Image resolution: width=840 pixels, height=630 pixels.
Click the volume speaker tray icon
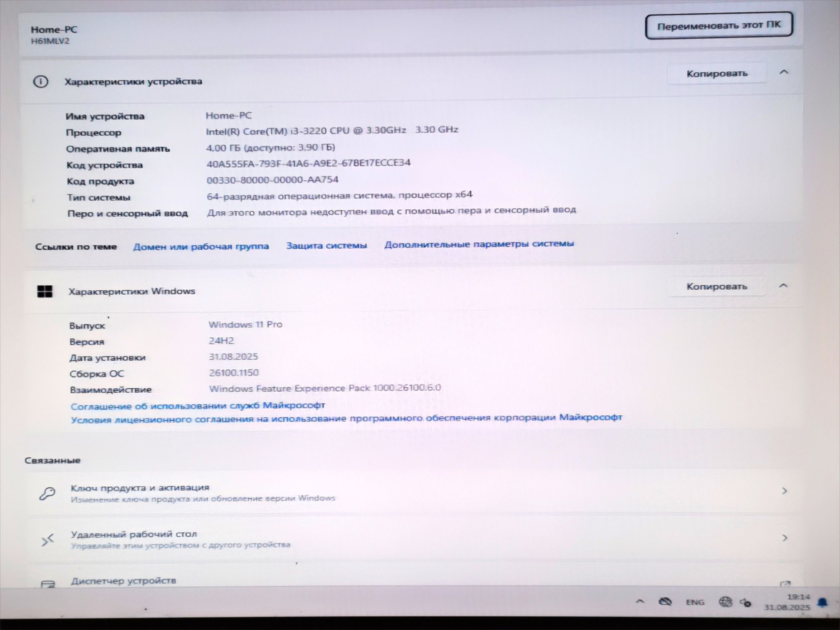pyautogui.click(x=745, y=603)
